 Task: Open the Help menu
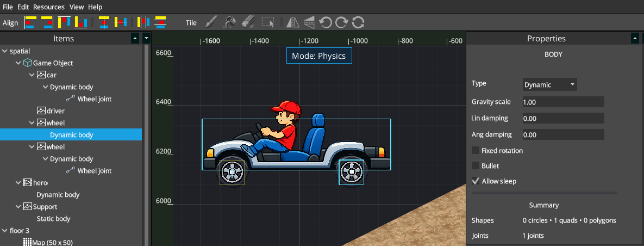95,7
